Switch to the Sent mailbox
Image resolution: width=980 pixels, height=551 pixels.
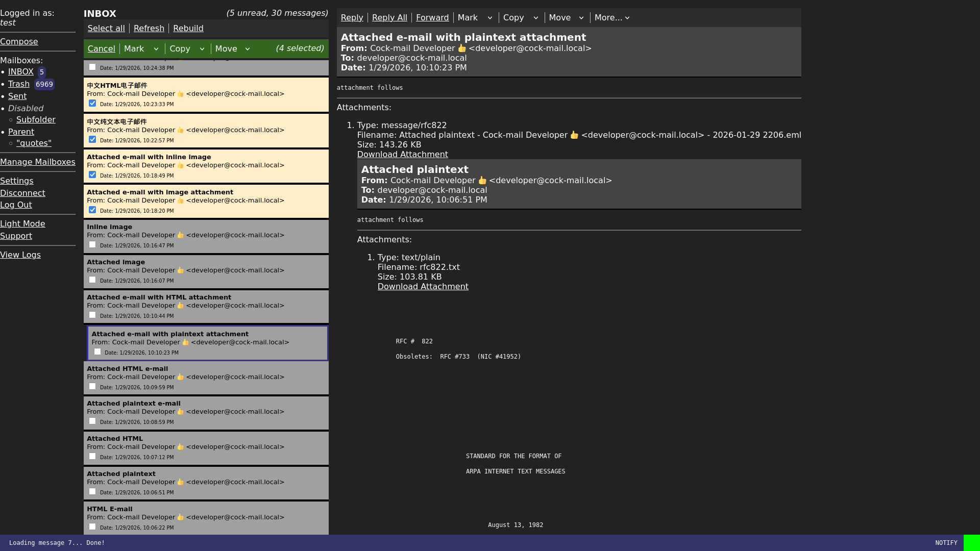[17, 96]
